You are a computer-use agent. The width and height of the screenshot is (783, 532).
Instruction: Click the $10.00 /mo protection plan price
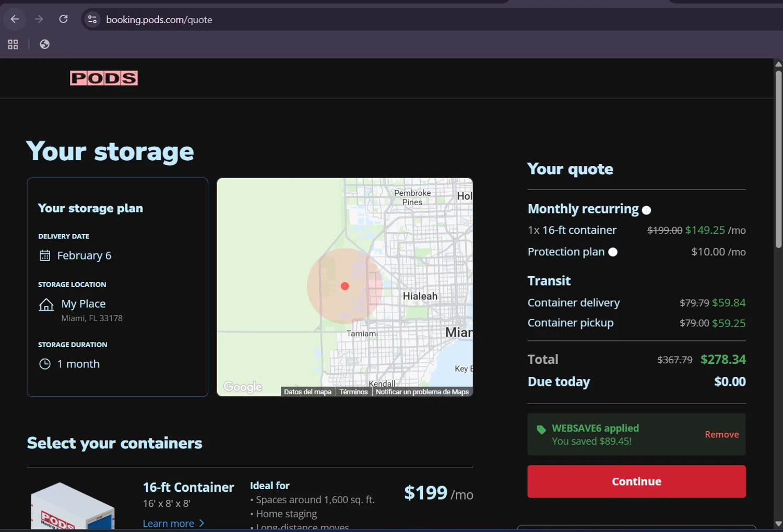[x=718, y=252]
